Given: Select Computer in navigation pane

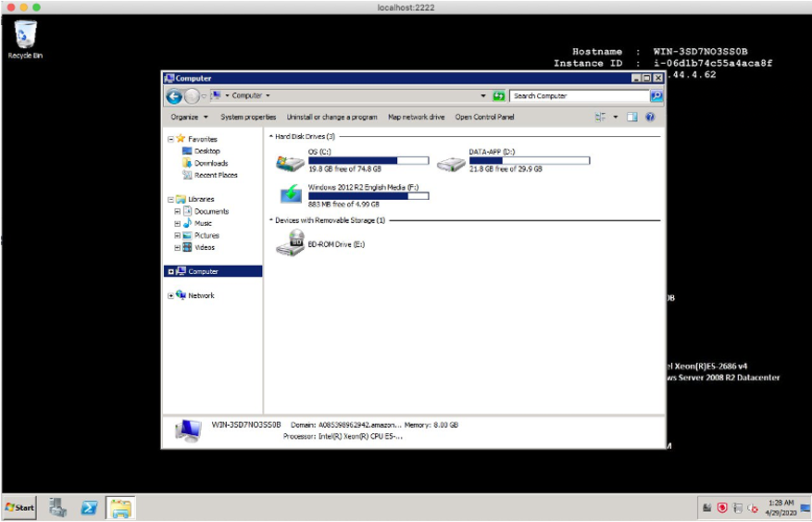Looking at the screenshot, I should tap(213, 271).
